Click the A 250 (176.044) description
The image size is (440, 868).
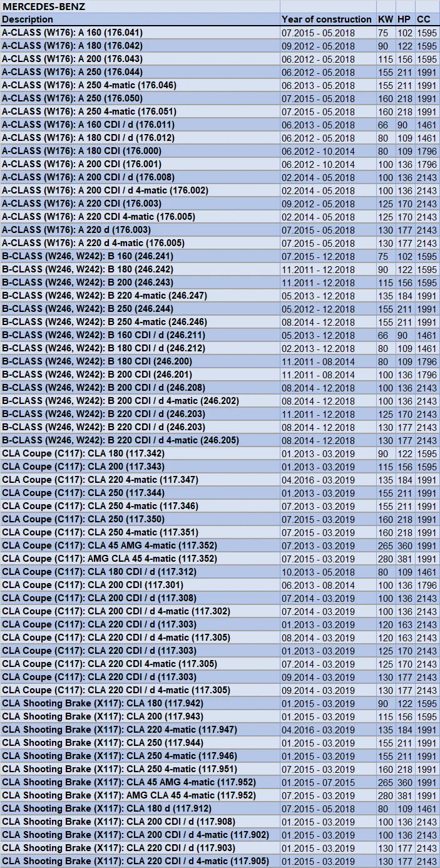point(140,72)
